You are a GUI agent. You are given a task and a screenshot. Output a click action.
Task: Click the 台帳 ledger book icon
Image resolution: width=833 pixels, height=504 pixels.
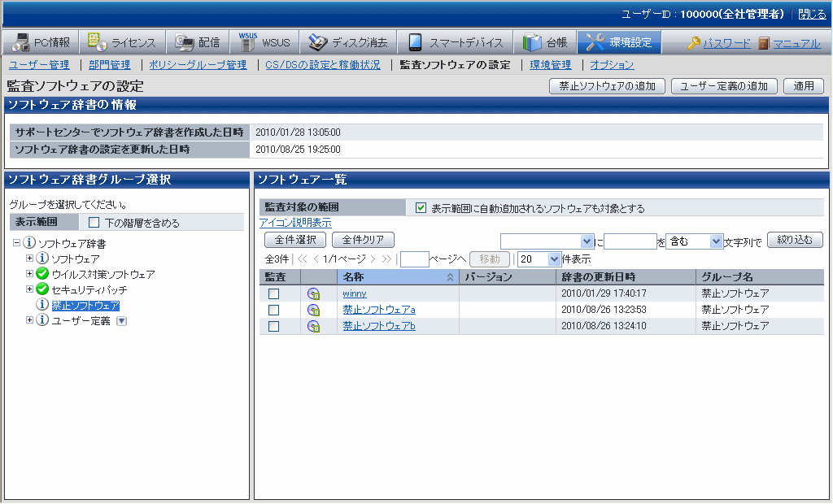pos(532,42)
